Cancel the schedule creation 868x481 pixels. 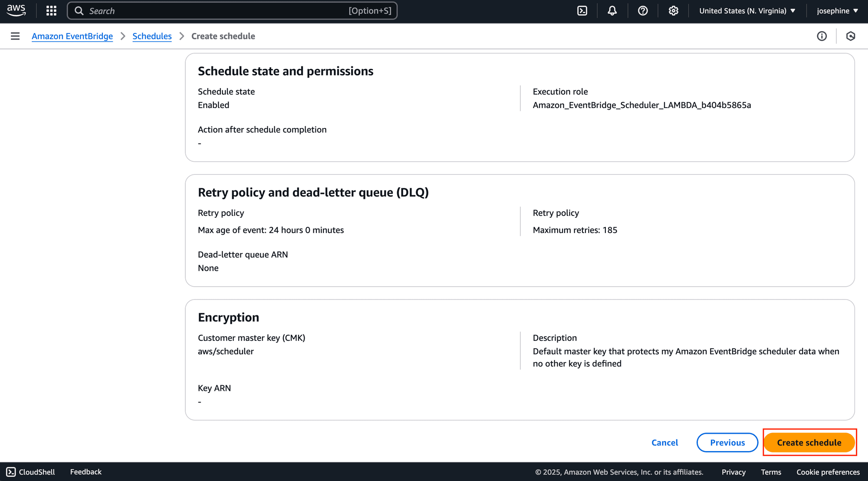click(x=664, y=442)
